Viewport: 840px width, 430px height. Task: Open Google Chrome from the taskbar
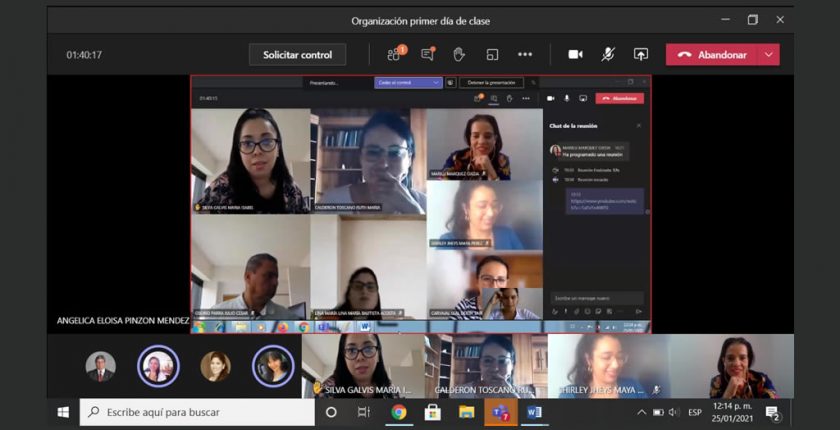coord(399,412)
